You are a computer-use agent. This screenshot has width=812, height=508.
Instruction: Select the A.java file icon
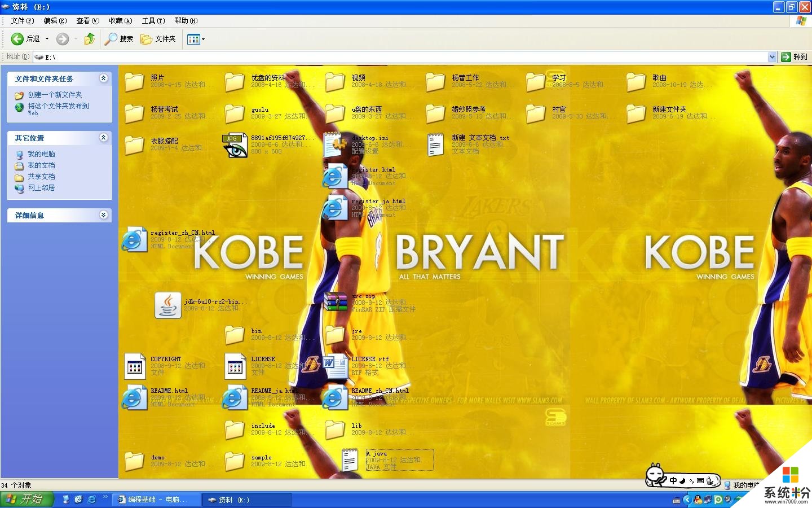click(x=350, y=460)
